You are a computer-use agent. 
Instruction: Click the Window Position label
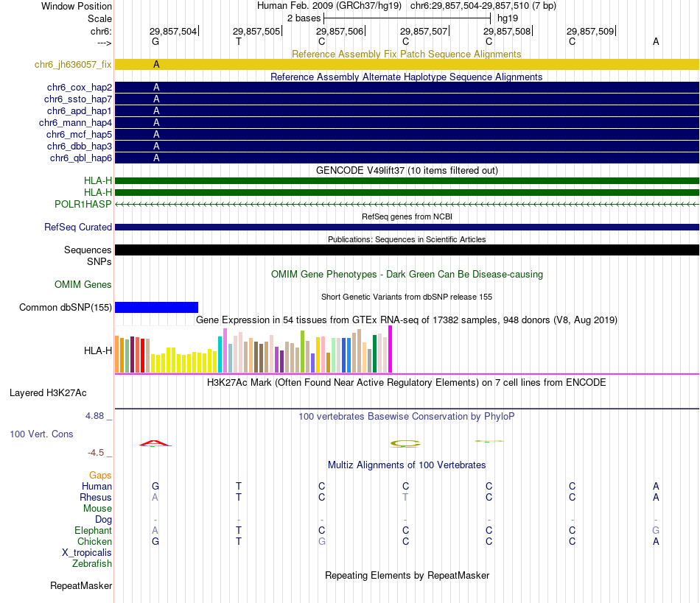[77, 6]
